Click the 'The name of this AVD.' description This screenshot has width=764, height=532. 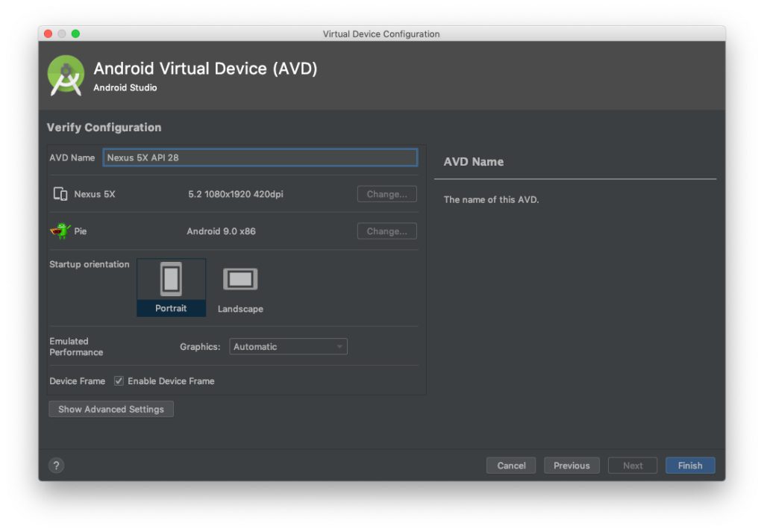point(491,199)
